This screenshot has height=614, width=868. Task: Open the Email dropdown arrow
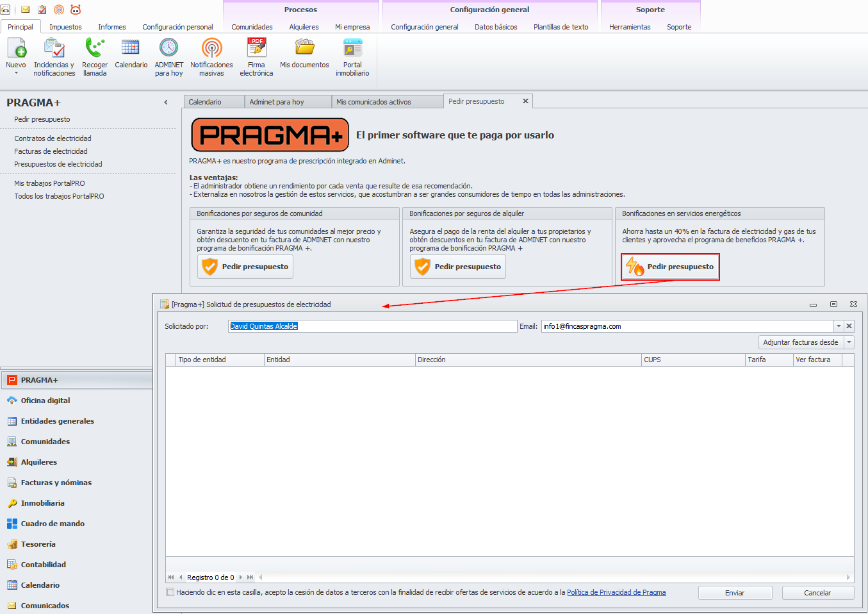(x=839, y=326)
